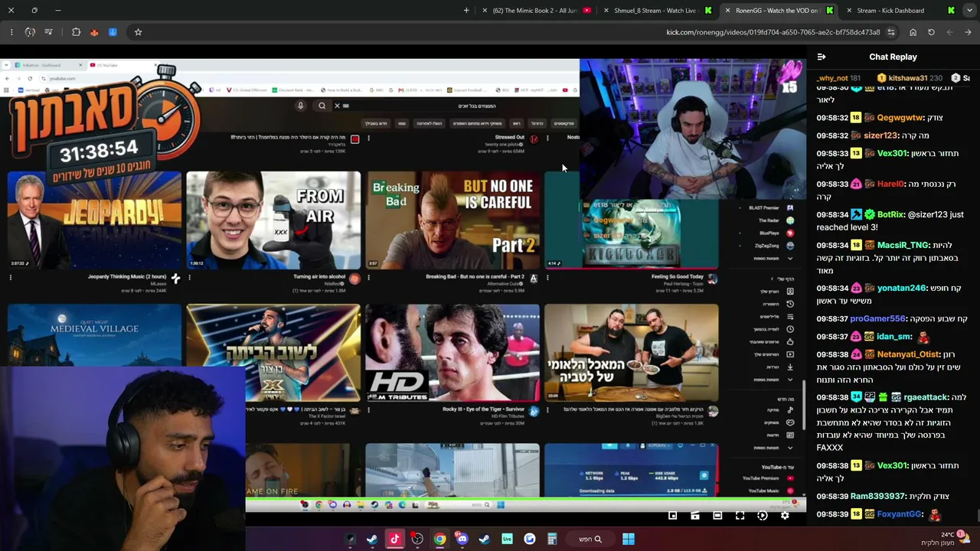Click the BotRix username in chat

[x=890, y=215]
